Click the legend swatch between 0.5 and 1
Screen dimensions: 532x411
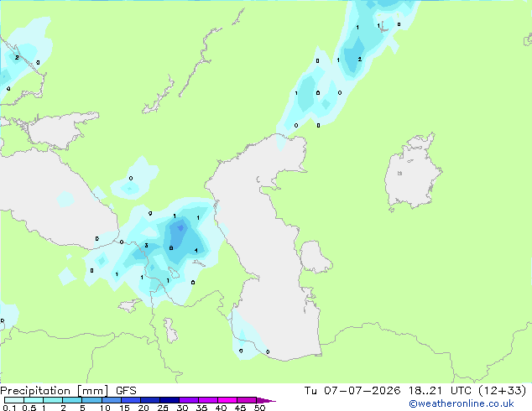(34, 400)
